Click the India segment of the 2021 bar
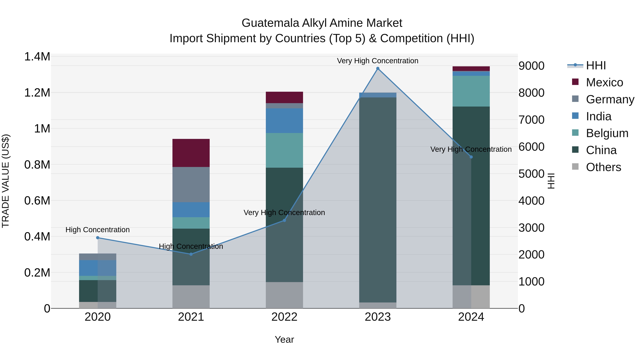The width and height of the screenshot is (644, 362). pos(191,210)
